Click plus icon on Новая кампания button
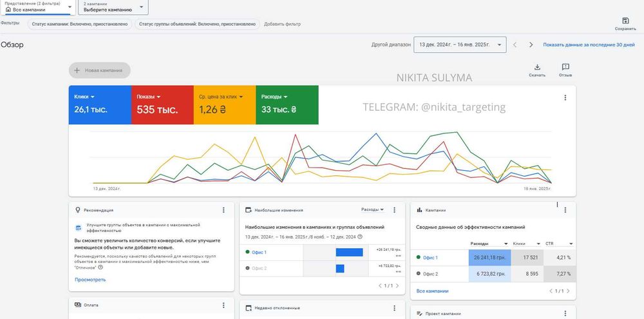This screenshot has width=644, height=319. pos(77,70)
